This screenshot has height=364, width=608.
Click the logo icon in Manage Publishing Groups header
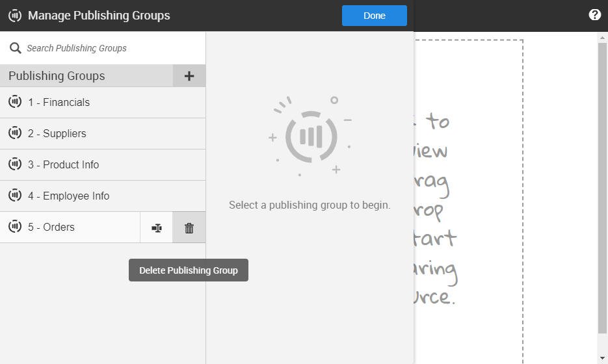click(x=15, y=16)
